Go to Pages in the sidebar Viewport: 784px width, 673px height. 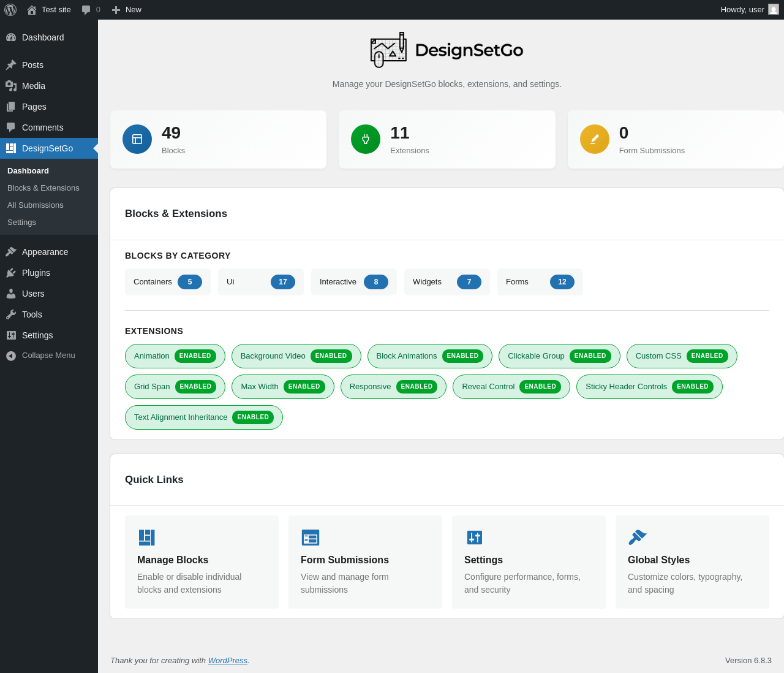click(49, 107)
